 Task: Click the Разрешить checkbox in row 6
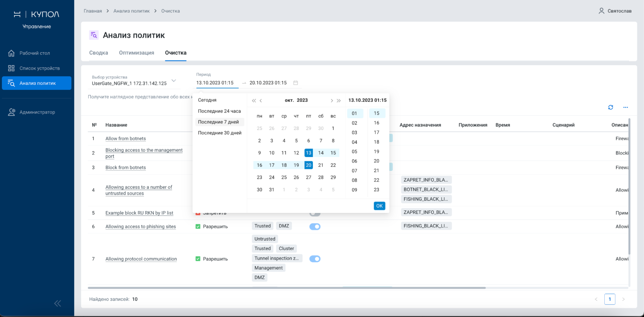[x=198, y=227]
